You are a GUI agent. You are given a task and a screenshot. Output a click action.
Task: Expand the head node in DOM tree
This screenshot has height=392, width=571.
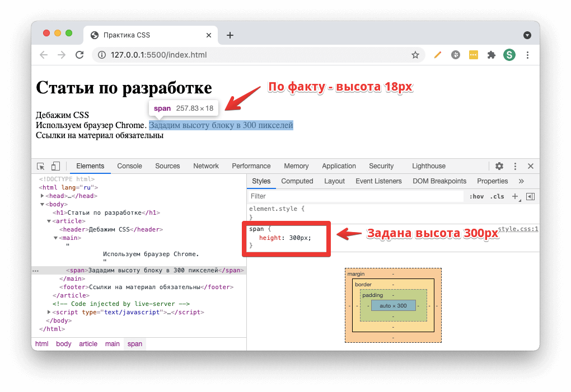42,196
